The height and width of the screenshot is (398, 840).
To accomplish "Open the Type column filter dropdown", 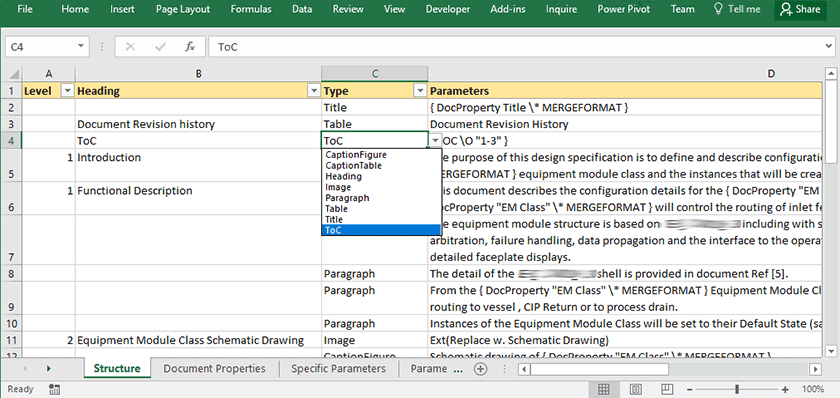I will (421, 91).
